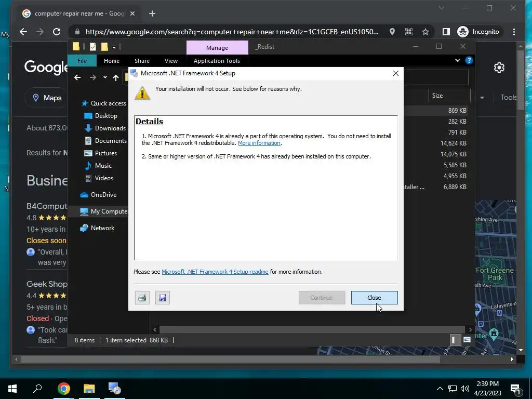Open Windows taskbar search

pyautogui.click(x=37, y=389)
